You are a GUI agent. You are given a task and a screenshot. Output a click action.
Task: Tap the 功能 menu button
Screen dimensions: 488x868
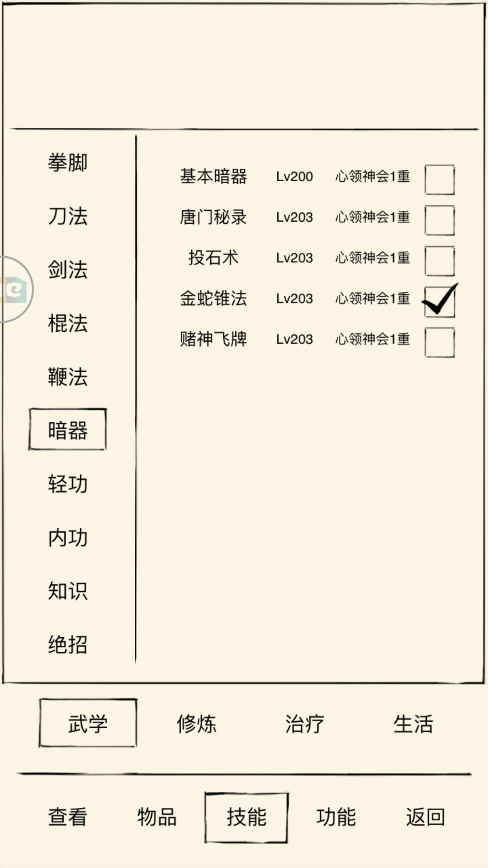(336, 817)
